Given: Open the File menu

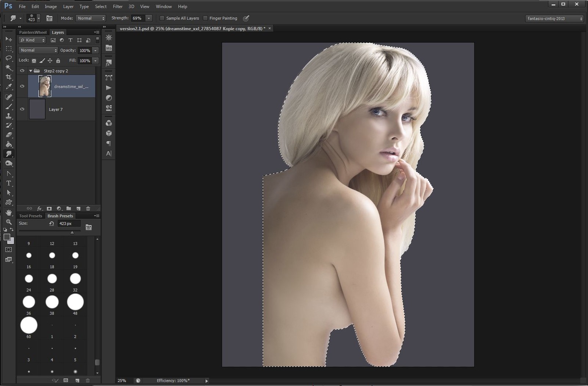Looking at the screenshot, I should [22, 6].
